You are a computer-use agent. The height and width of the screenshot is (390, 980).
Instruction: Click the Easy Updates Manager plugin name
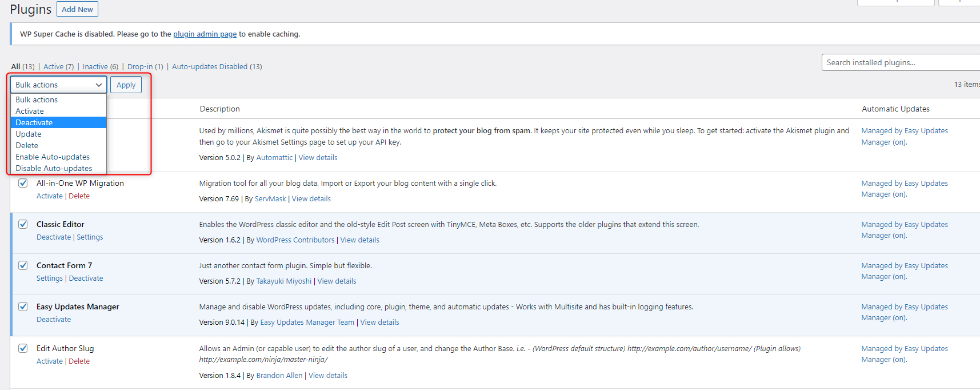pos(78,307)
